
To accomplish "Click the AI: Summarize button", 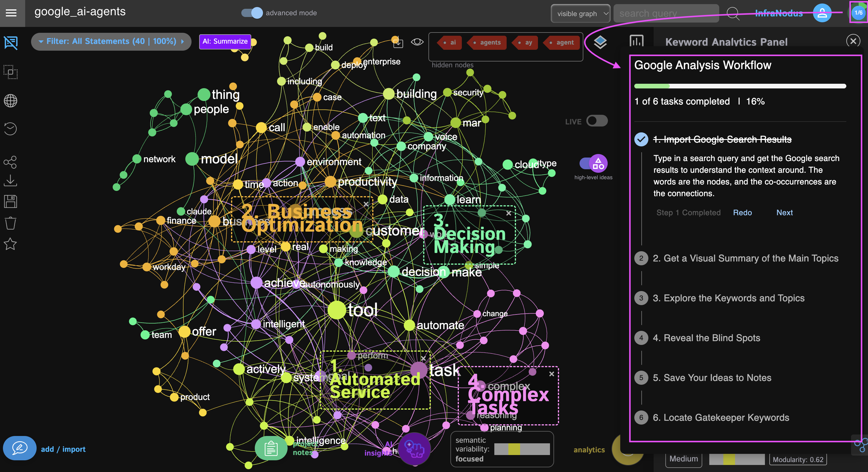I will point(225,42).
